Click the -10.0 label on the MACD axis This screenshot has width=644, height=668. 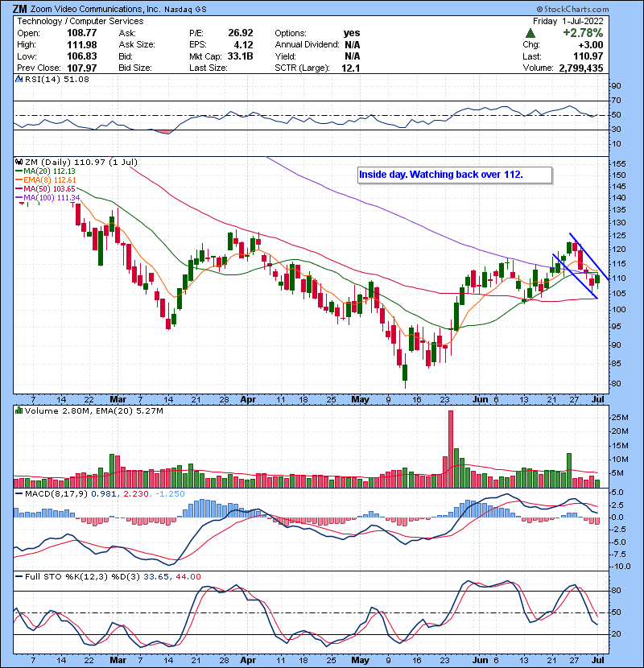tap(621, 567)
